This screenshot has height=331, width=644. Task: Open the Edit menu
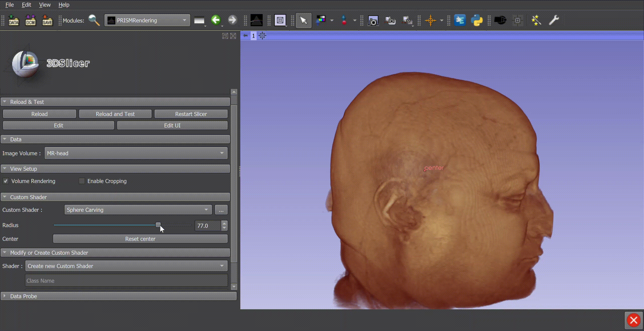(x=26, y=5)
